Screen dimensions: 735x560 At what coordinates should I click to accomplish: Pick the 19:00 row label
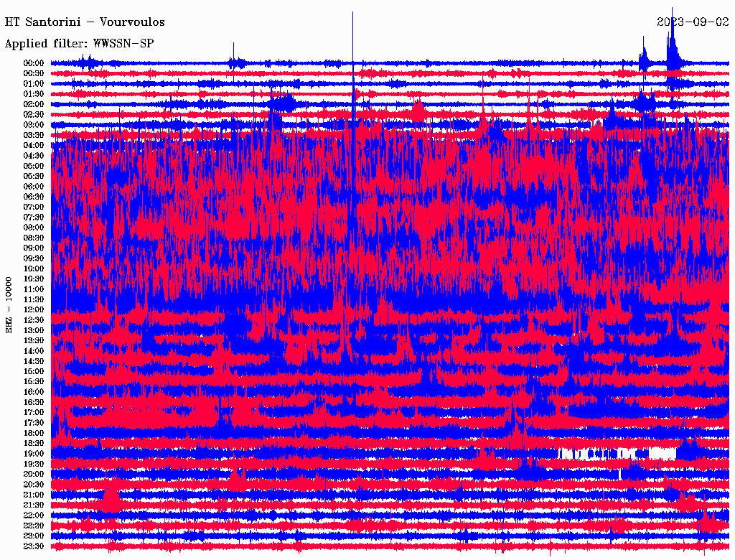click(x=34, y=454)
